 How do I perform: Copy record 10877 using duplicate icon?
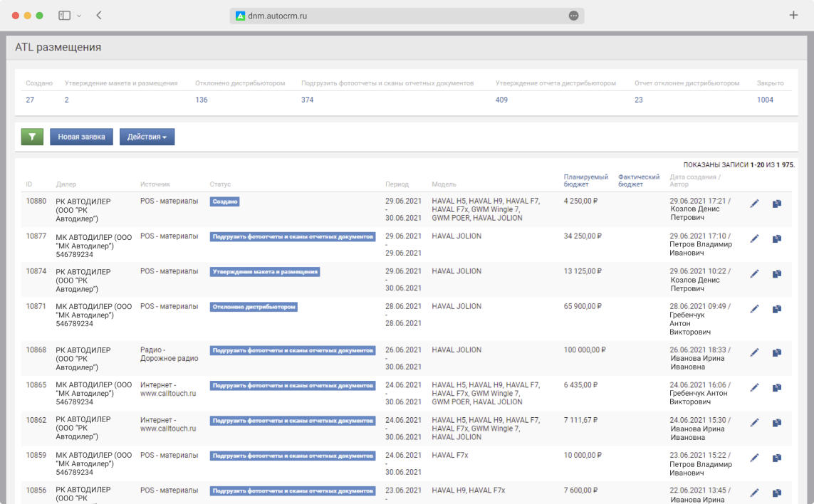tap(776, 238)
